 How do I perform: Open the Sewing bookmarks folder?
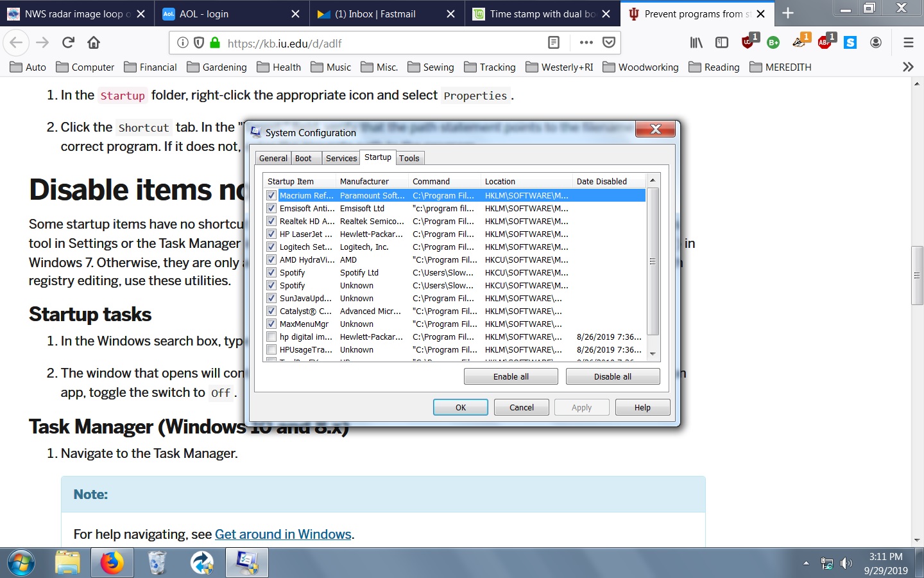[x=431, y=67]
